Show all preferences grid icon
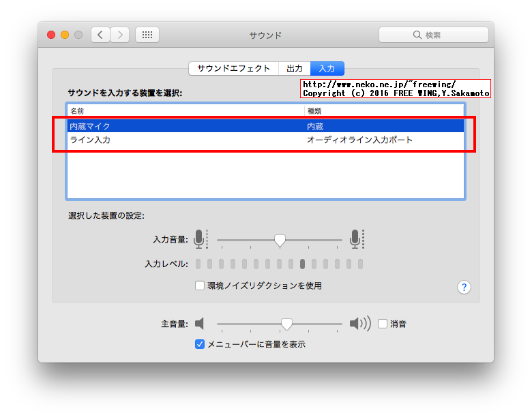Viewport: 532px width, 417px height. tap(147, 35)
